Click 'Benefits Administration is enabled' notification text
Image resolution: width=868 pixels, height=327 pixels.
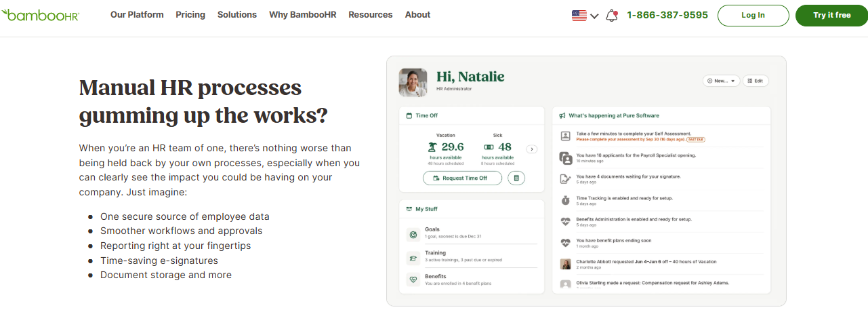(634, 218)
